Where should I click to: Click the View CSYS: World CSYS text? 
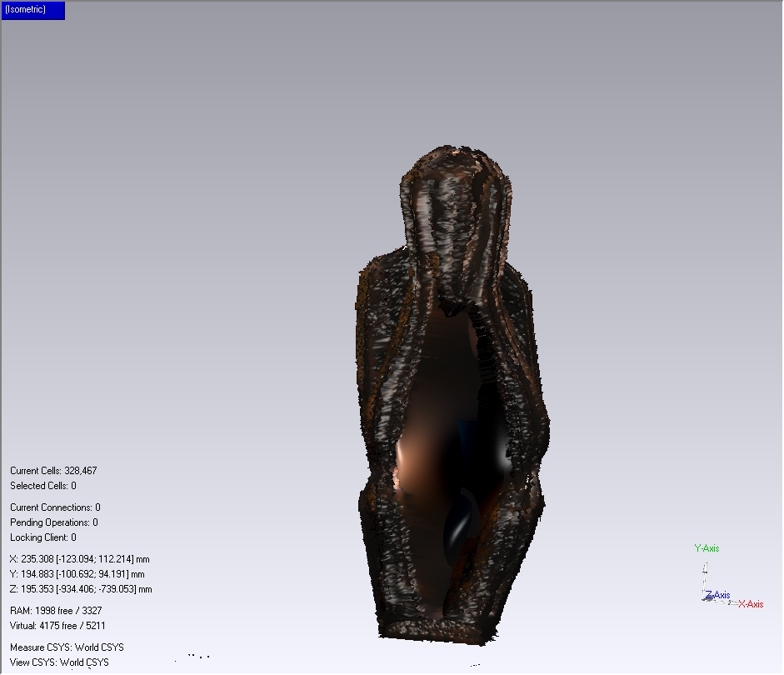pos(59,662)
